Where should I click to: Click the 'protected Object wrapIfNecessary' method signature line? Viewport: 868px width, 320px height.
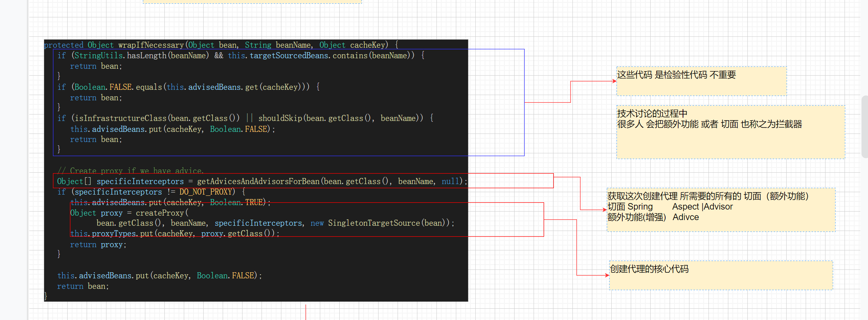(221, 45)
